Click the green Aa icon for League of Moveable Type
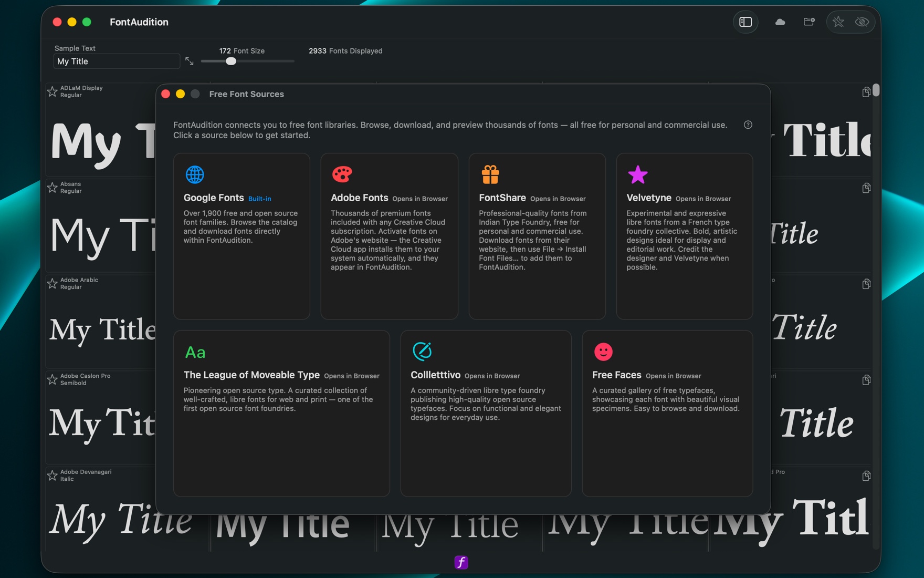The height and width of the screenshot is (578, 924). (195, 352)
